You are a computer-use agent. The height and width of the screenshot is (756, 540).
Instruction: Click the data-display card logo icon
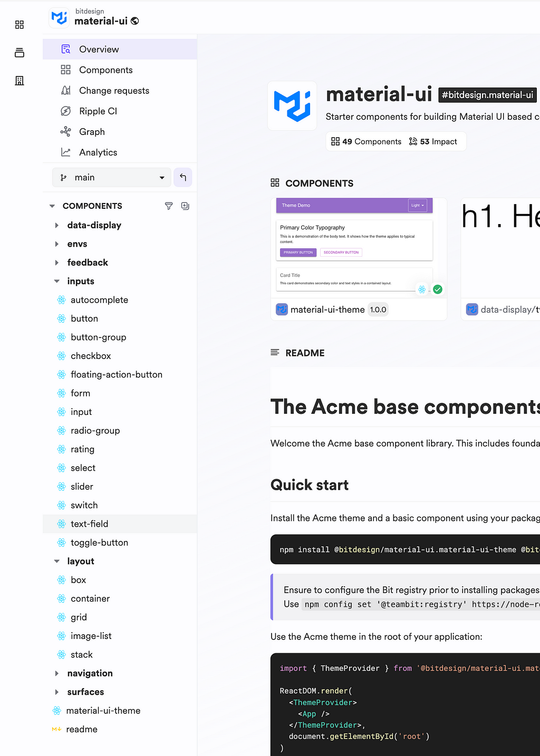pos(472,309)
